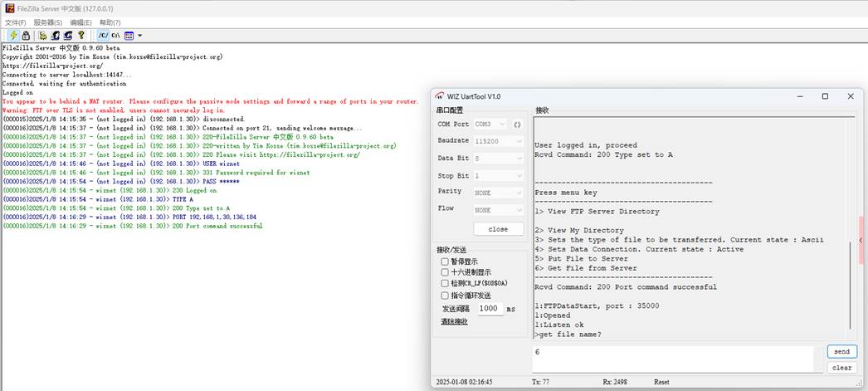Select the /C/ path display icon
Viewport: 868px width, 391px height.
(103, 36)
